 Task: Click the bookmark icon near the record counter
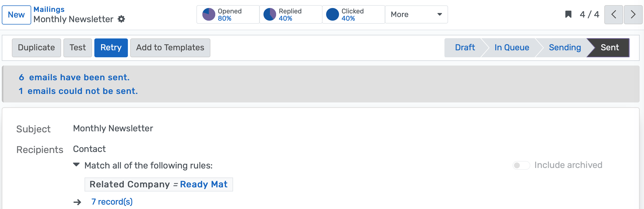click(x=568, y=14)
